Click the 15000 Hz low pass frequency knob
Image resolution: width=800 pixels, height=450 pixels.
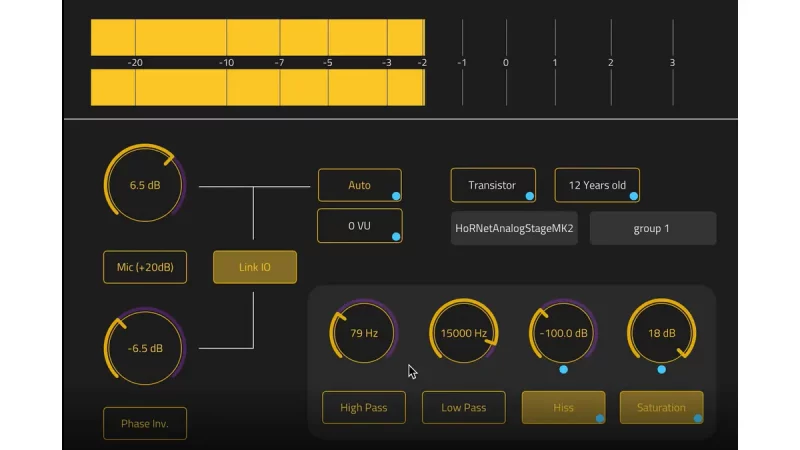[x=463, y=333]
